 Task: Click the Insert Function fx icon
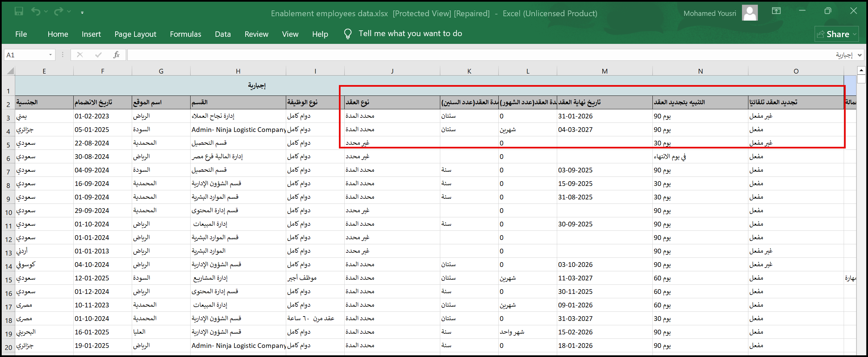coord(116,55)
